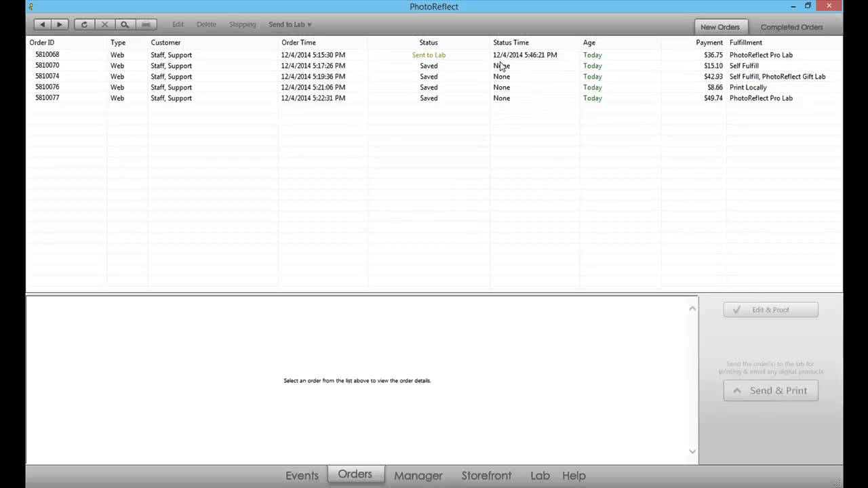Click the Sent to Lab status cell

pyautogui.click(x=429, y=55)
